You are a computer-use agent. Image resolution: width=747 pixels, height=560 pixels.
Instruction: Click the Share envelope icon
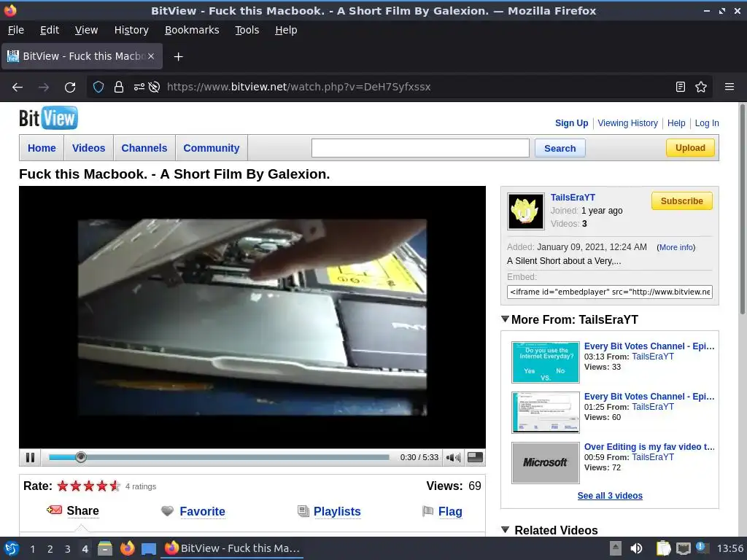[x=54, y=510]
